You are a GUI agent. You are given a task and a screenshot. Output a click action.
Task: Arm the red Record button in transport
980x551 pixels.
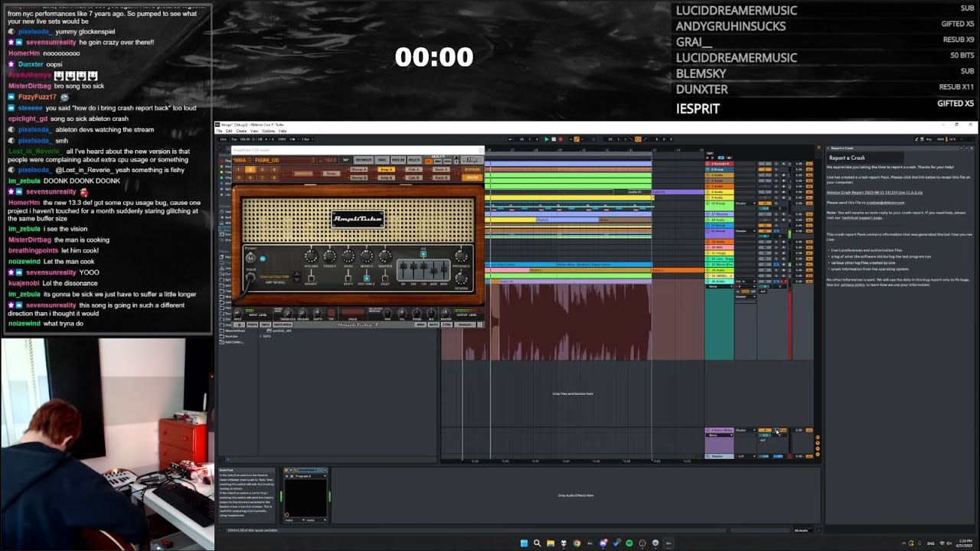coord(560,139)
